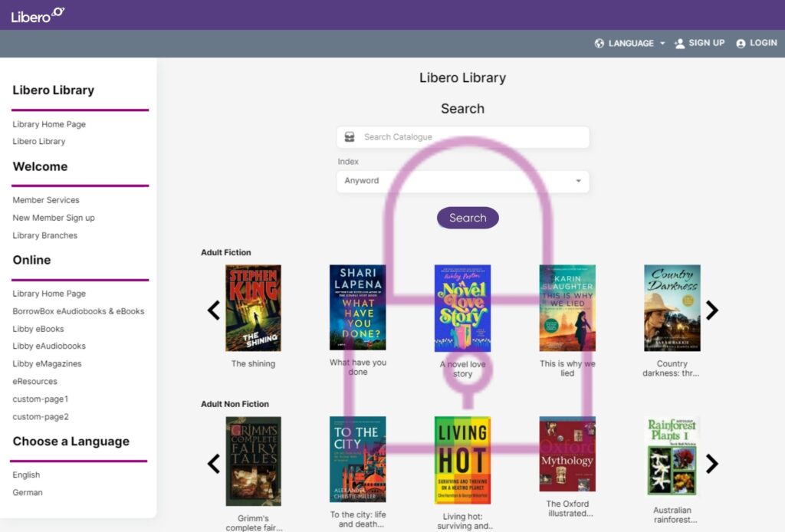
Task: Click the Libero logo in header
Action: click(x=38, y=15)
